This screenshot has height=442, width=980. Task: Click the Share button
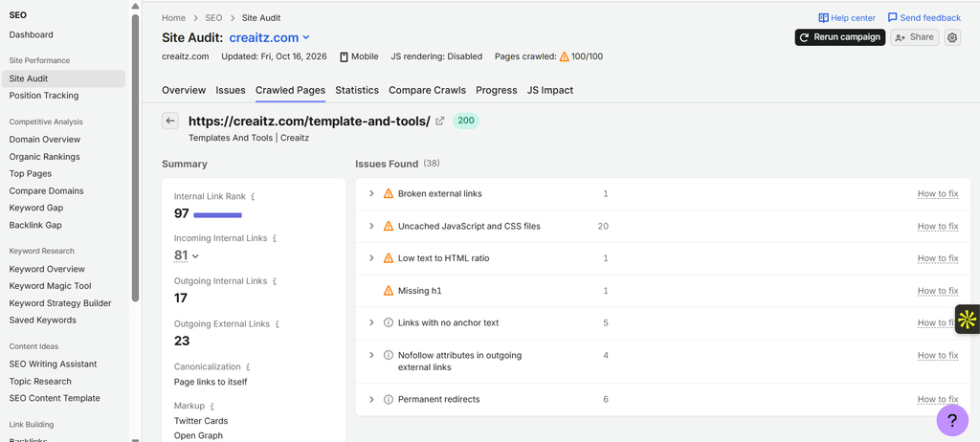tap(914, 37)
